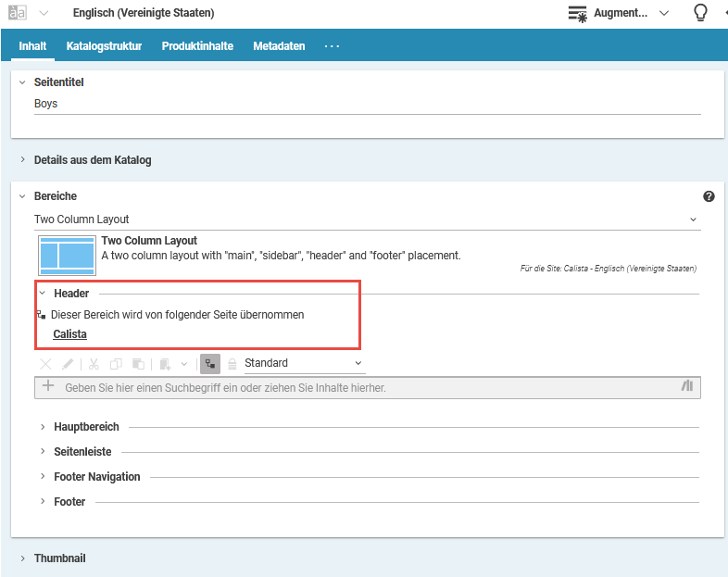Open the Calista page link

pyautogui.click(x=69, y=334)
